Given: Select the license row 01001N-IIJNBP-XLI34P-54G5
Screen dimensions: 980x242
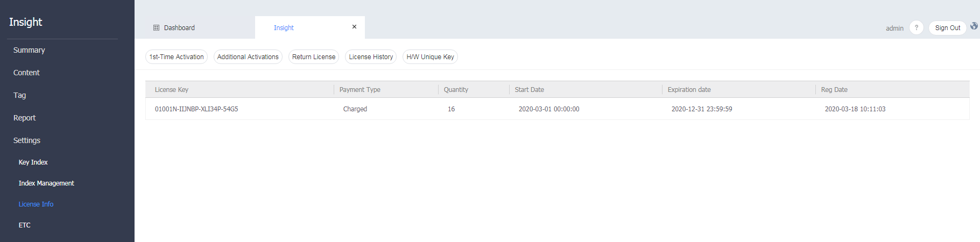Looking at the screenshot, I should [x=196, y=109].
